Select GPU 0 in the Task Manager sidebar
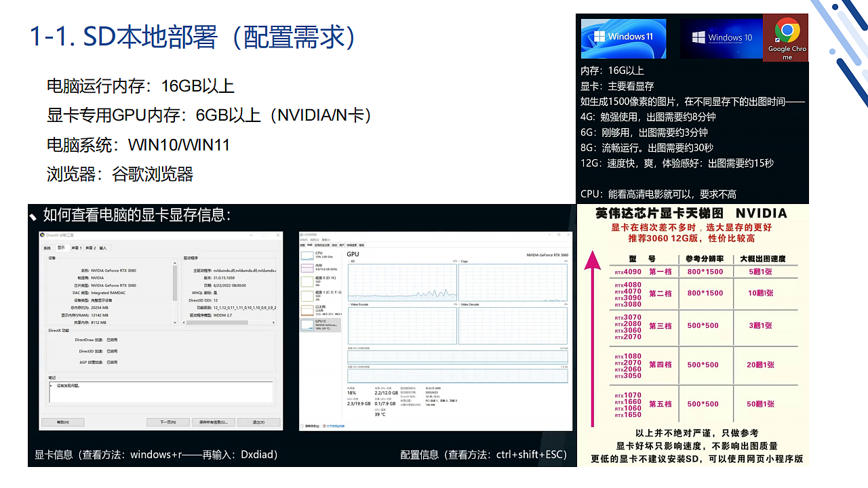The height and width of the screenshot is (488, 868). coord(320,323)
